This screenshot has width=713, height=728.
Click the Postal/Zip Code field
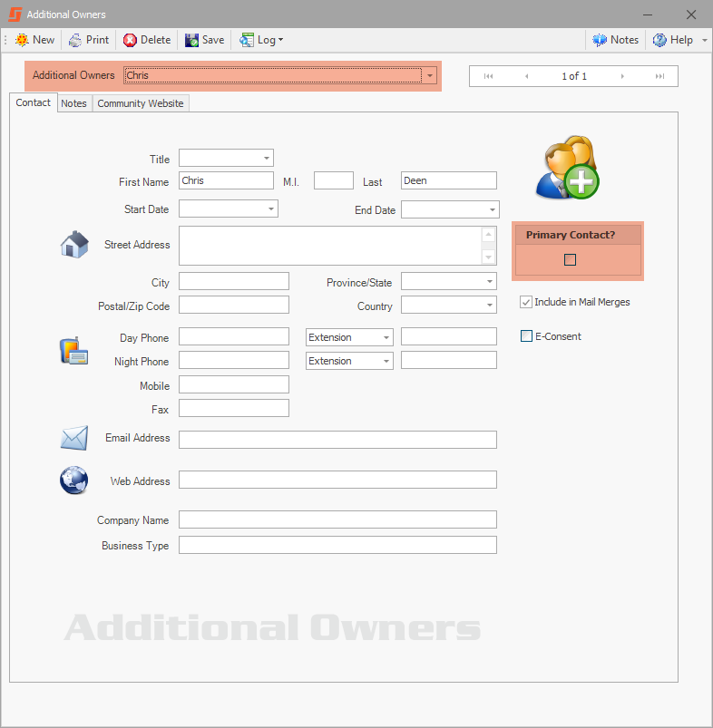click(x=234, y=305)
